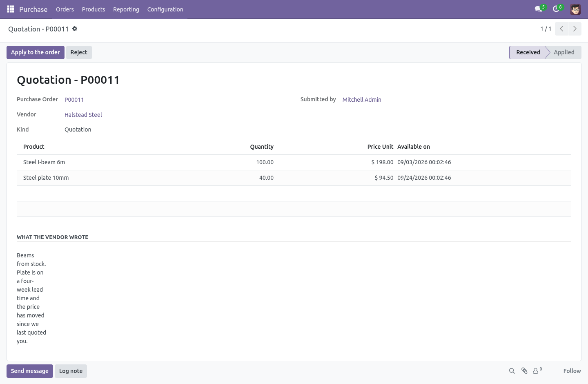Open purchase order link P00011

pyautogui.click(x=74, y=100)
